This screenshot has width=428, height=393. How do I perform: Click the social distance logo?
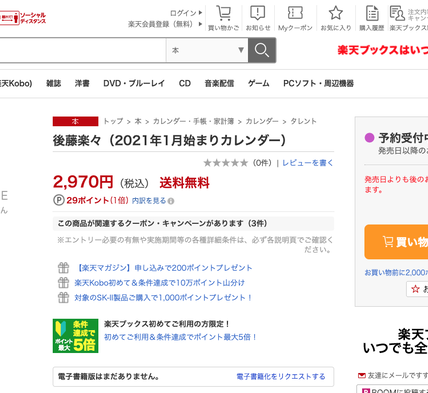[x=23, y=18]
